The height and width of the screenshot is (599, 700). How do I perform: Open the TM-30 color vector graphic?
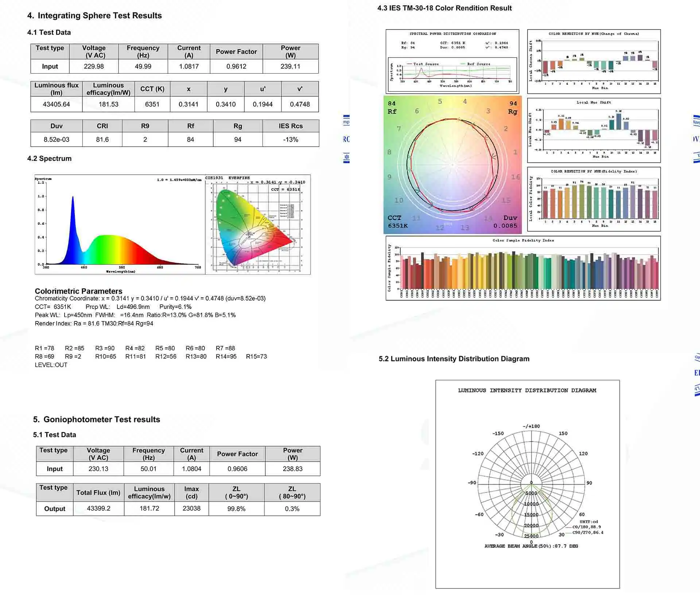tap(452, 165)
